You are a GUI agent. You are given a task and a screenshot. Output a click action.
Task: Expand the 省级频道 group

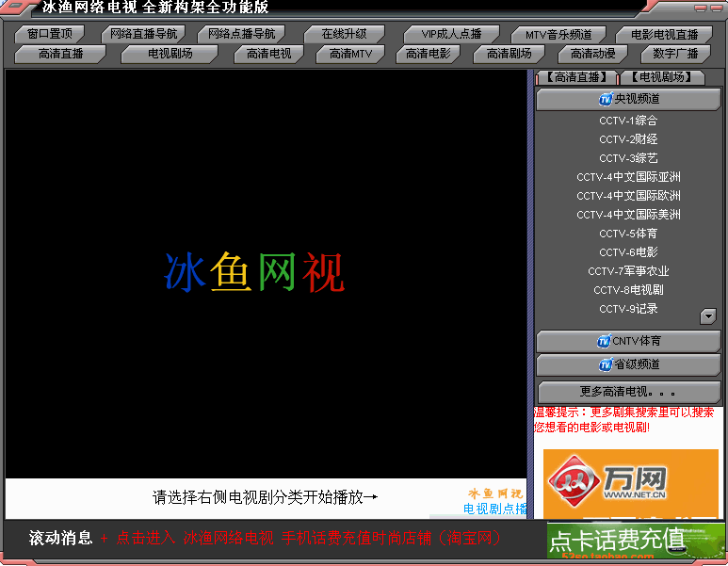(x=629, y=364)
